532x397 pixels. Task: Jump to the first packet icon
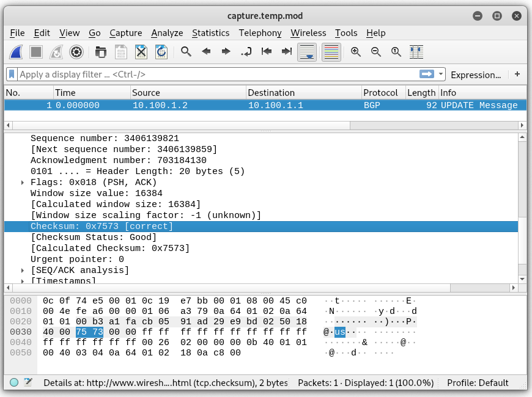coord(267,52)
